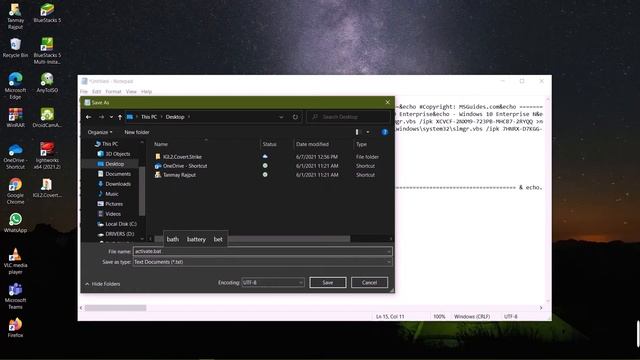Collapse folders with Hide Folders

[102, 284]
